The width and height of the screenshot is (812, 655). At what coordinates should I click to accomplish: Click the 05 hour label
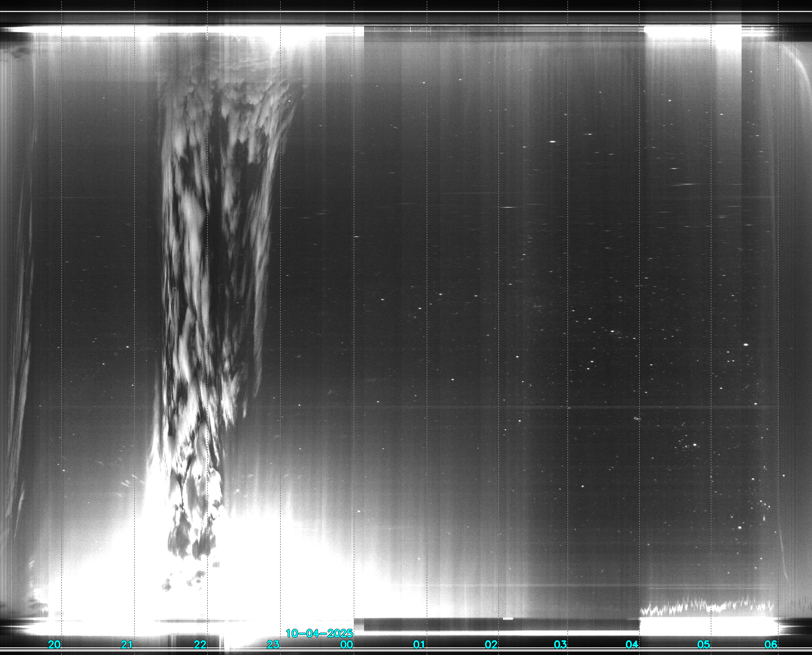point(704,644)
